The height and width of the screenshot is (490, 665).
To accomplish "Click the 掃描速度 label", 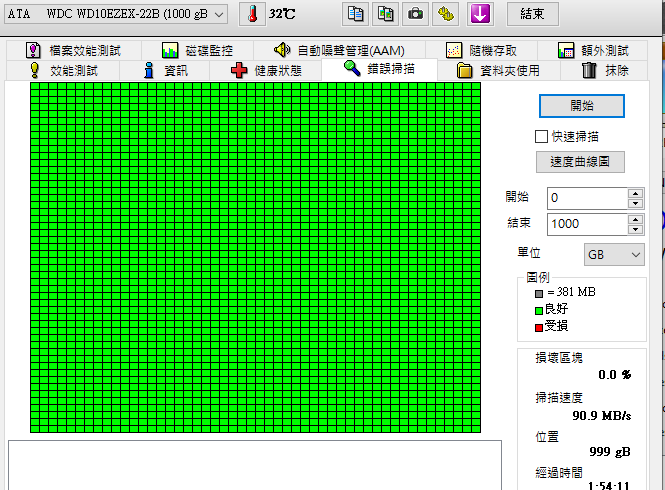I will coord(559,398).
